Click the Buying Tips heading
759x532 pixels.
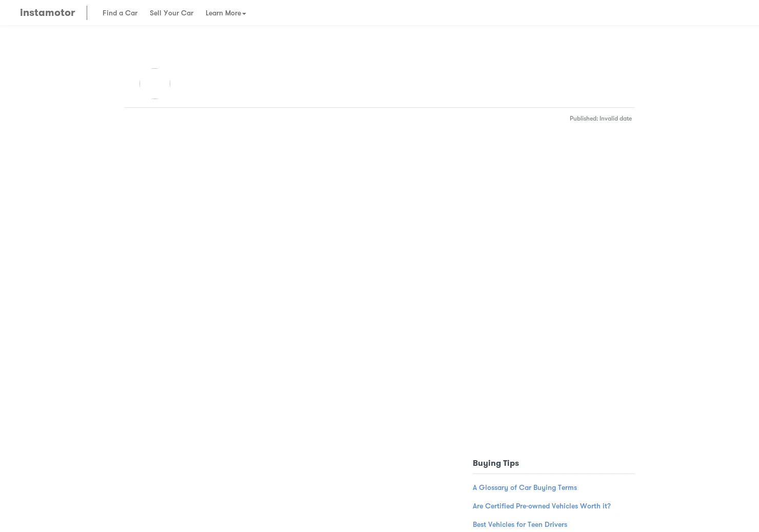pos(495,463)
